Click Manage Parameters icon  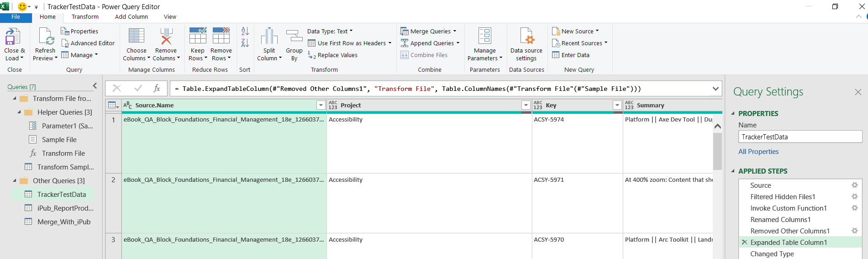485,36
